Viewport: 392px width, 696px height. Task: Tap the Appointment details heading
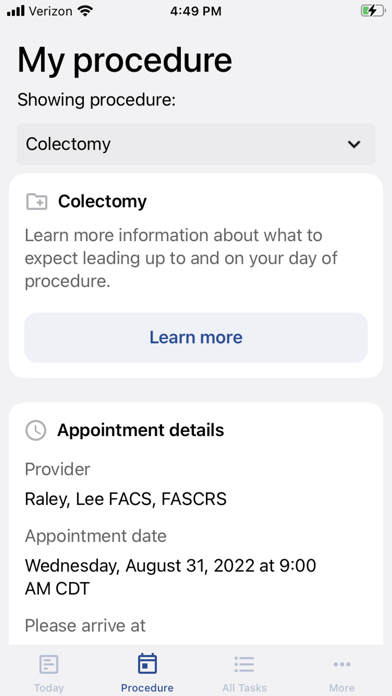(x=141, y=430)
